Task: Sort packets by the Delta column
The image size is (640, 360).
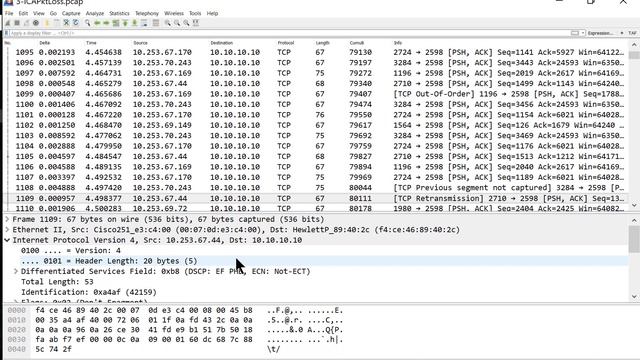Action: [44, 43]
